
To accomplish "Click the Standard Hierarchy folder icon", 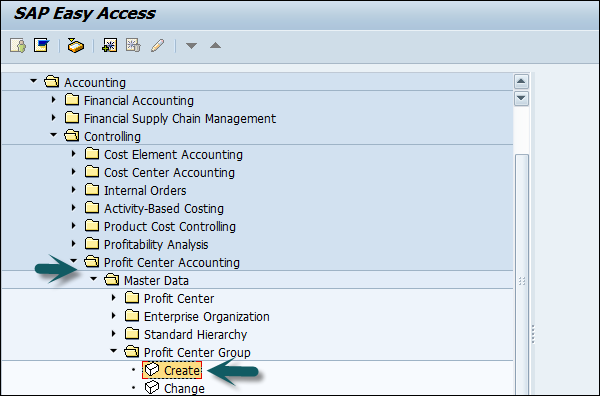I will coord(132,334).
